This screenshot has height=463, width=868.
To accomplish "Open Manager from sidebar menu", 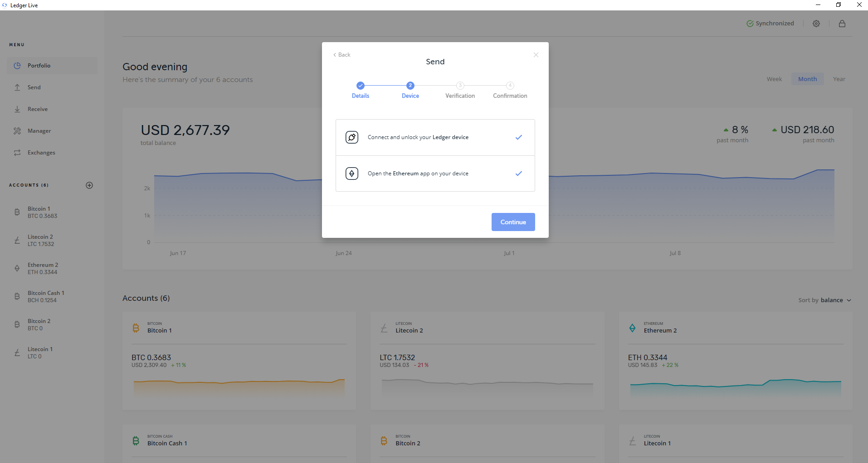I will [x=52, y=131].
